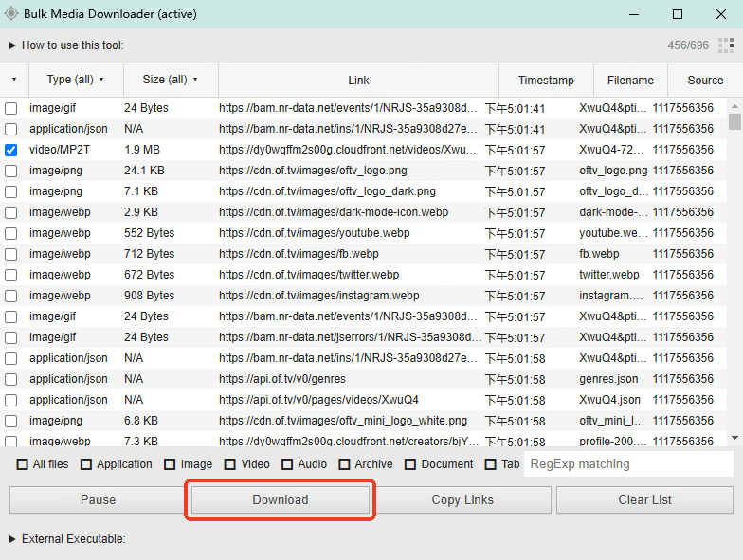
Task: Enable the Tab filter checkbox
Action: [491, 464]
